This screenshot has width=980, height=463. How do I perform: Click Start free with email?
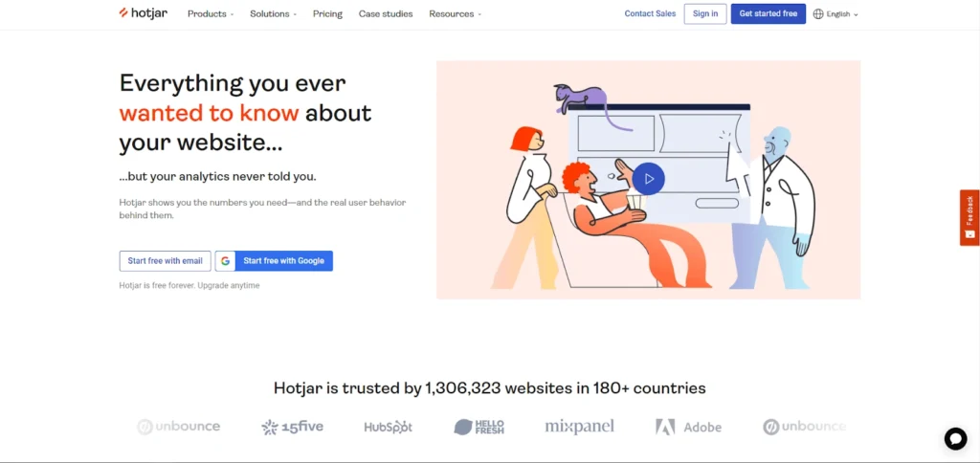coord(165,261)
